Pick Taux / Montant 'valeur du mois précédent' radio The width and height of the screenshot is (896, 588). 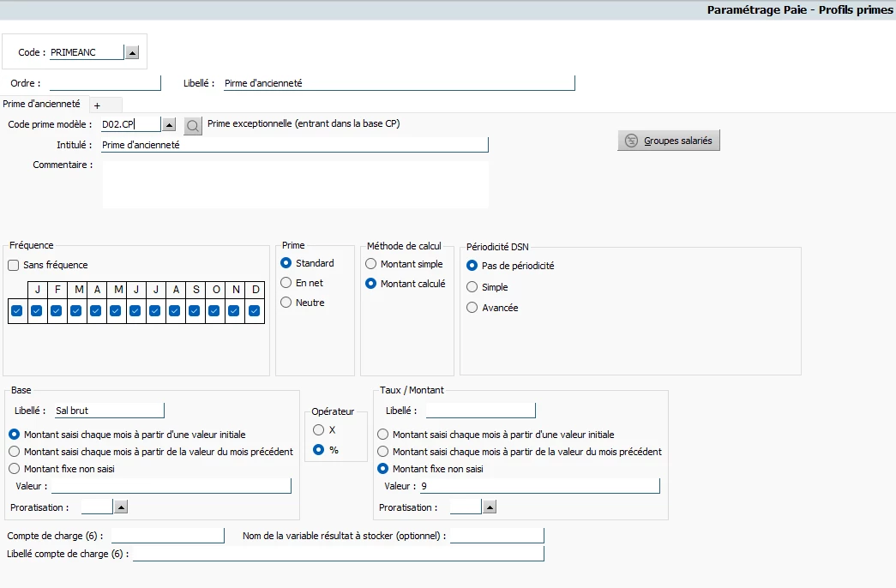[x=383, y=452]
